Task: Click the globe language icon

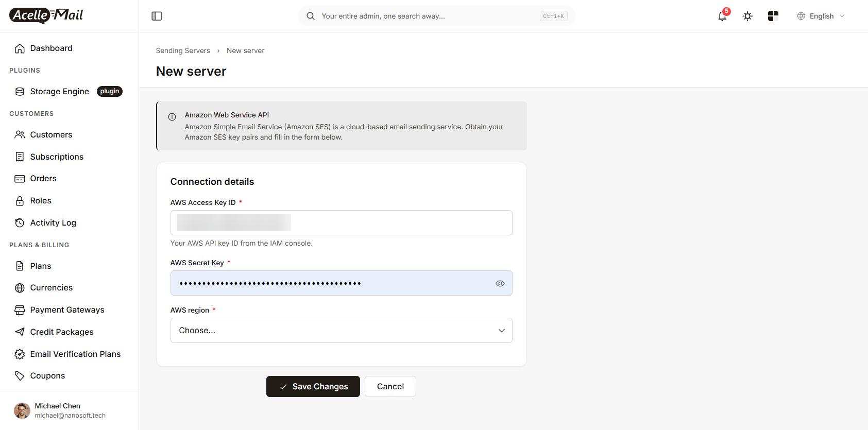Action: coord(801,16)
